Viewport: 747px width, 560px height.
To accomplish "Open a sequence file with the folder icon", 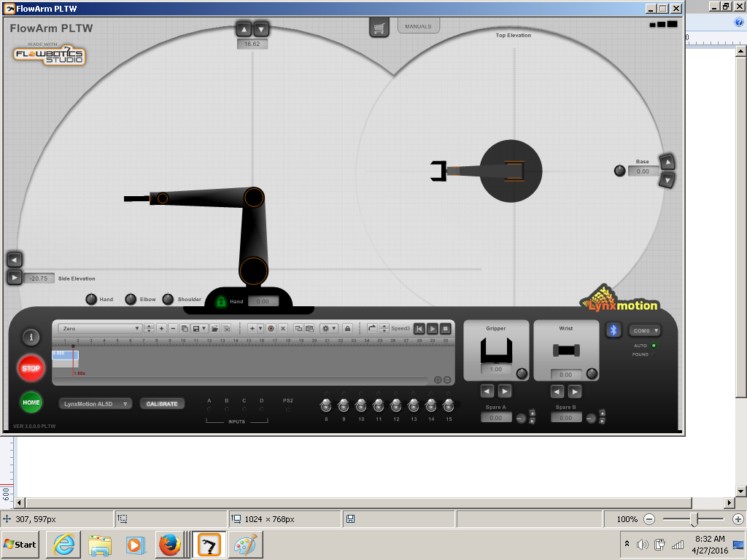I will (215, 329).
